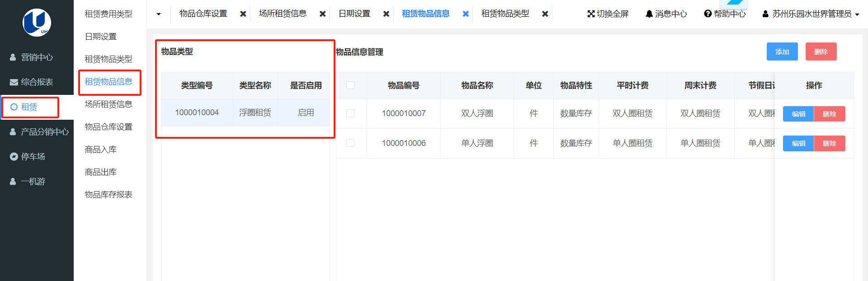
Task: Click the 双人浮圈 item name
Action: pos(477,113)
